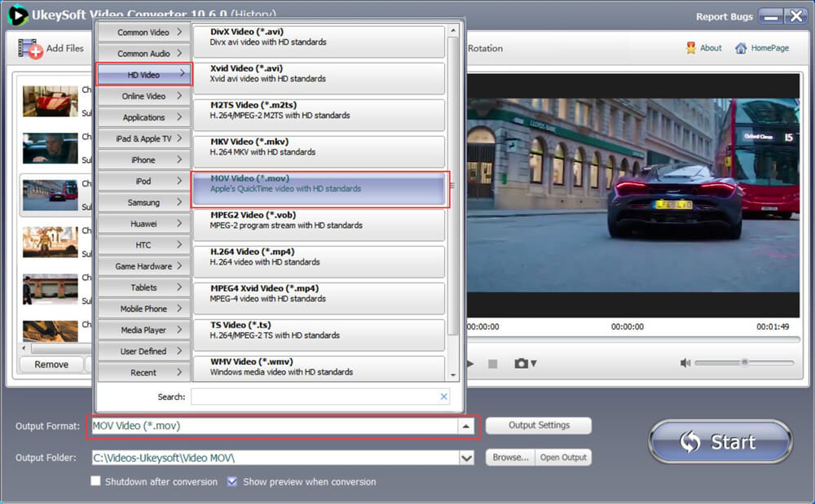This screenshot has width=815, height=504.
Task: Choose TS Video (*.ts) format
Action: (x=319, y=335)
